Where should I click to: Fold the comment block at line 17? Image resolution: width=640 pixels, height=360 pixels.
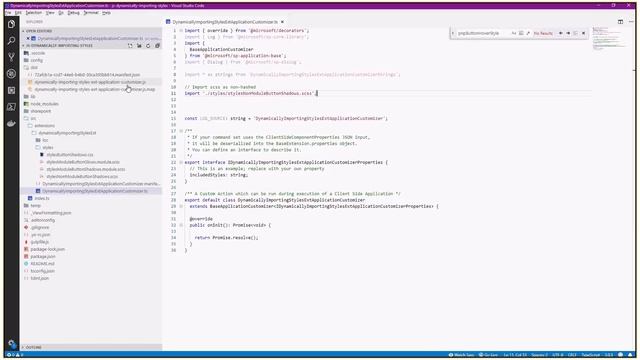pos(181,131)
